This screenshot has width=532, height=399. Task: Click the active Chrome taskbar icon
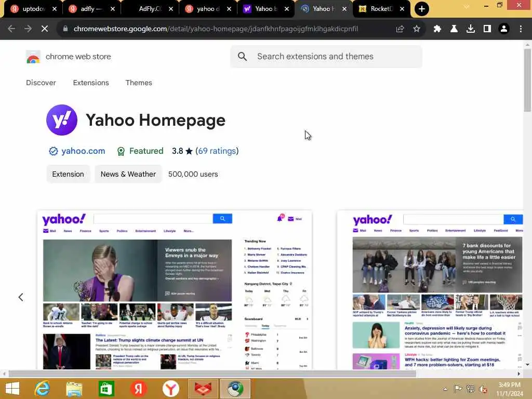click(235, 389)
